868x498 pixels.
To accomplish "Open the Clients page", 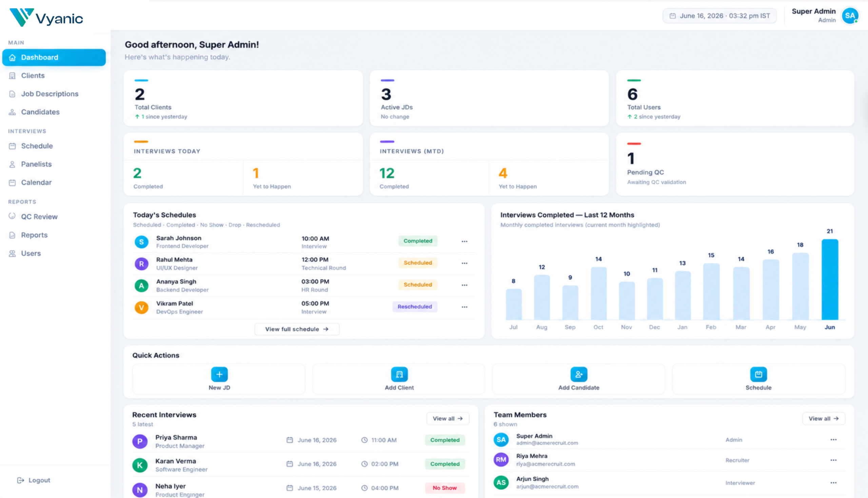I will pos(33,76).
